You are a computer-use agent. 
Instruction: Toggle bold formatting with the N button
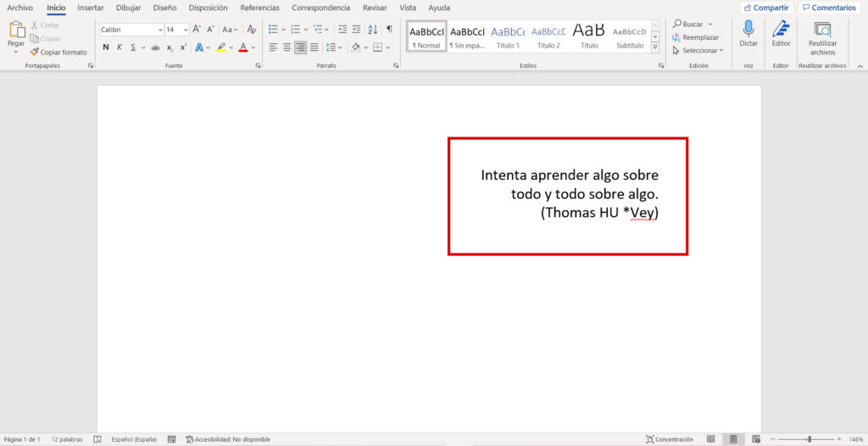tap(106, 47)
